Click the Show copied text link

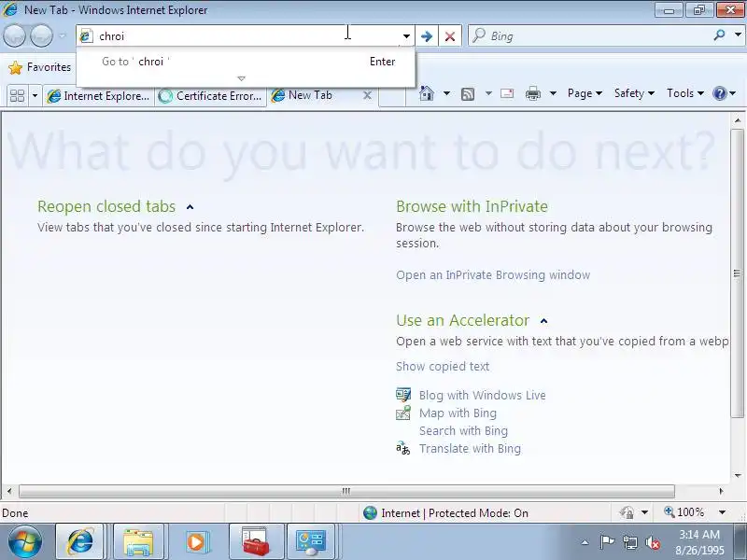tap(443, 366)
